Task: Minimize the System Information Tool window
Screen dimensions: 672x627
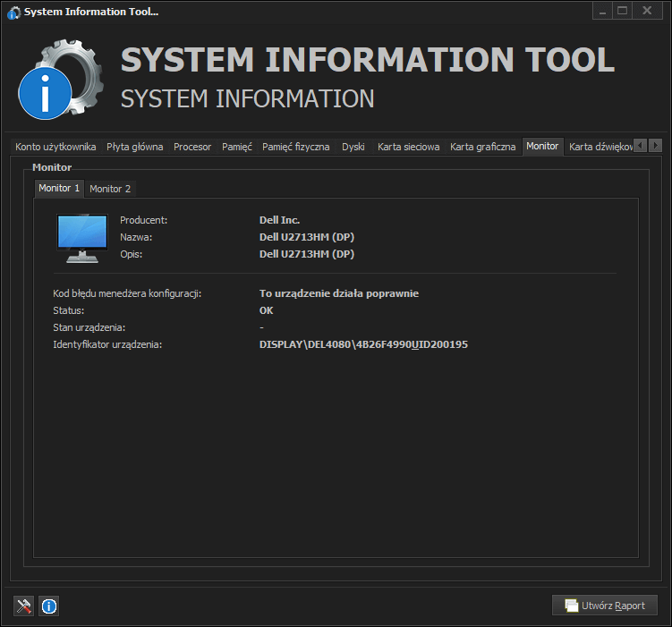Action: [x=602, y=11]
